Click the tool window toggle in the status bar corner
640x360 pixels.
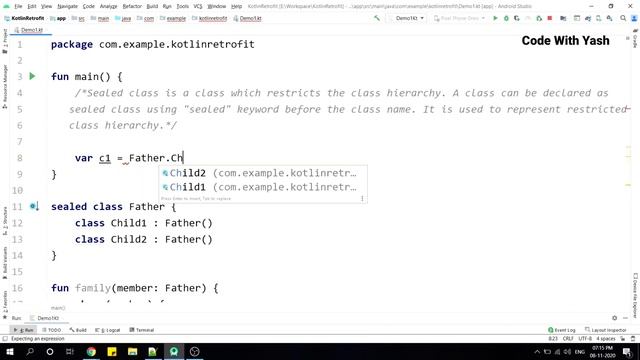click(5, 339)
